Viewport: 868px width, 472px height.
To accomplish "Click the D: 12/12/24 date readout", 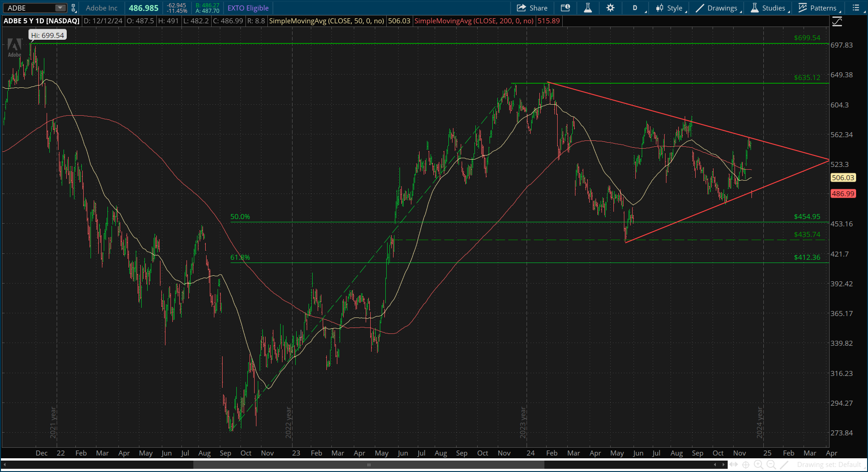I will [103, 21].
